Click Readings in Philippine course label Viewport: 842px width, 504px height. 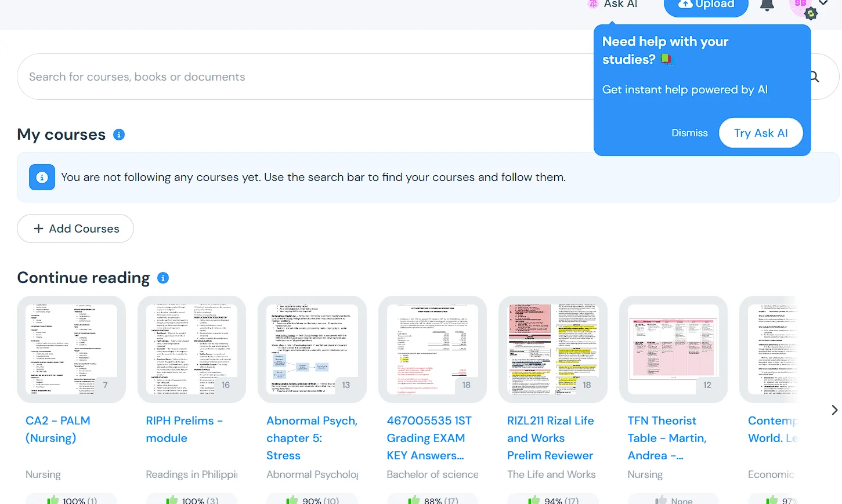tap(191, 474)
